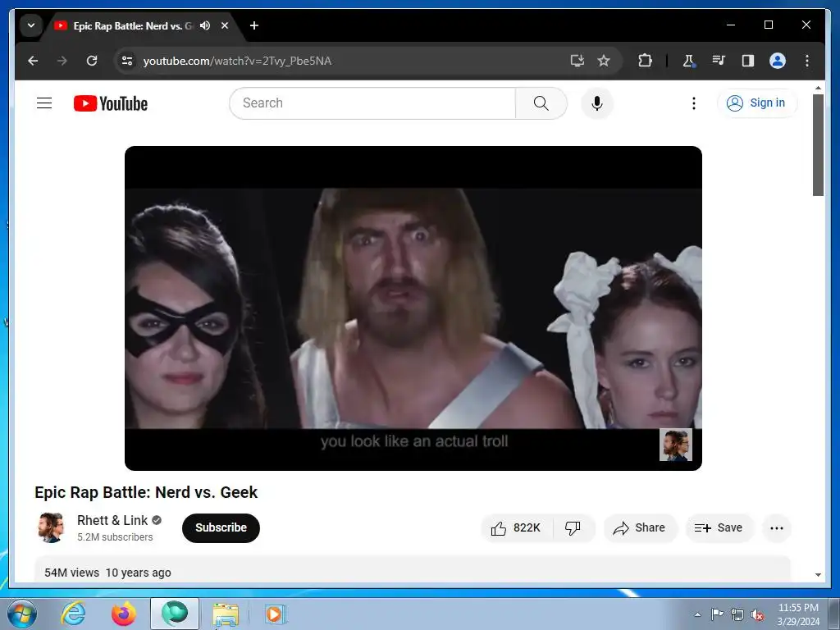Viewport: 840px width, 630px height.
Task: Save the video to a playlist
Action: pyautogui.click(x=719, y=528)
